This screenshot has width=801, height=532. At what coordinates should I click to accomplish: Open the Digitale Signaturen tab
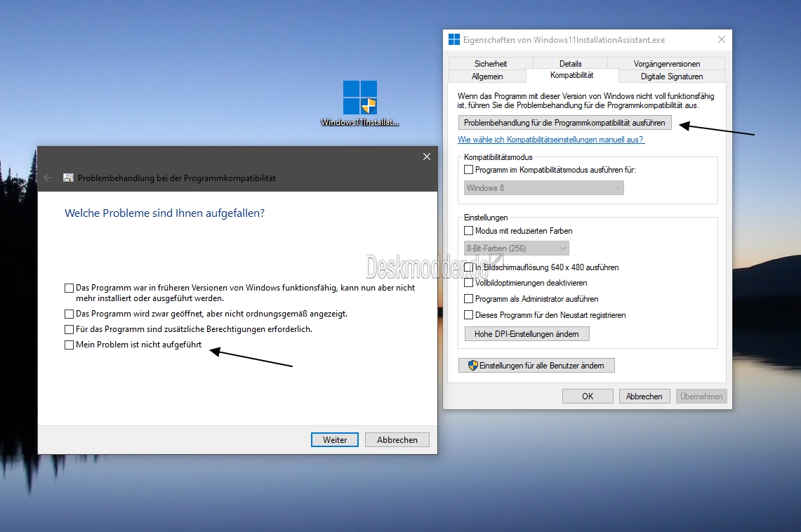tap(672, 76)
